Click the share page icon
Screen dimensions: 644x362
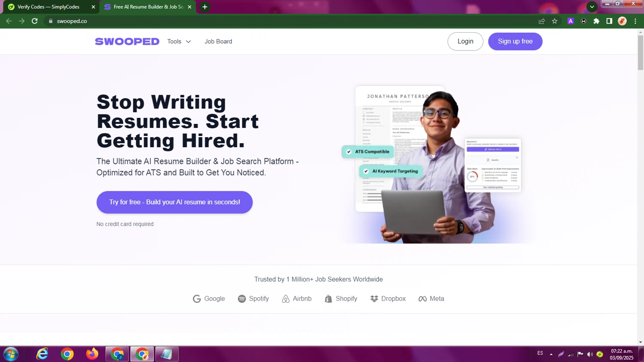542,21
